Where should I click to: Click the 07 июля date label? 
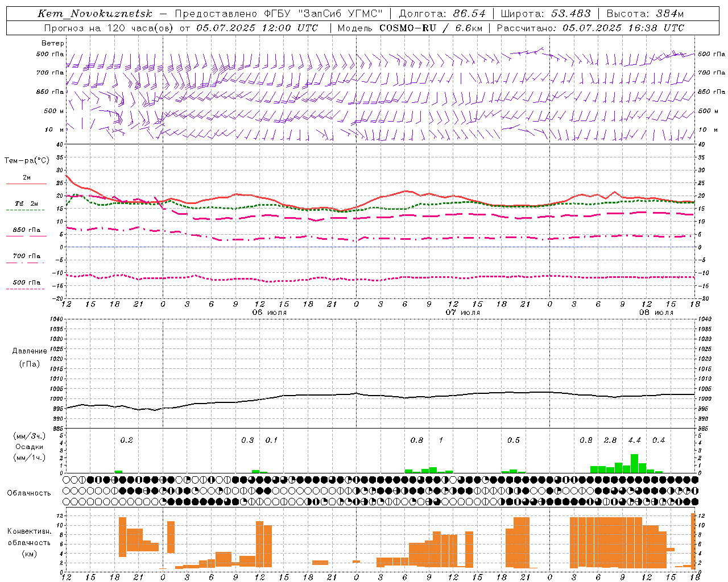463,313
